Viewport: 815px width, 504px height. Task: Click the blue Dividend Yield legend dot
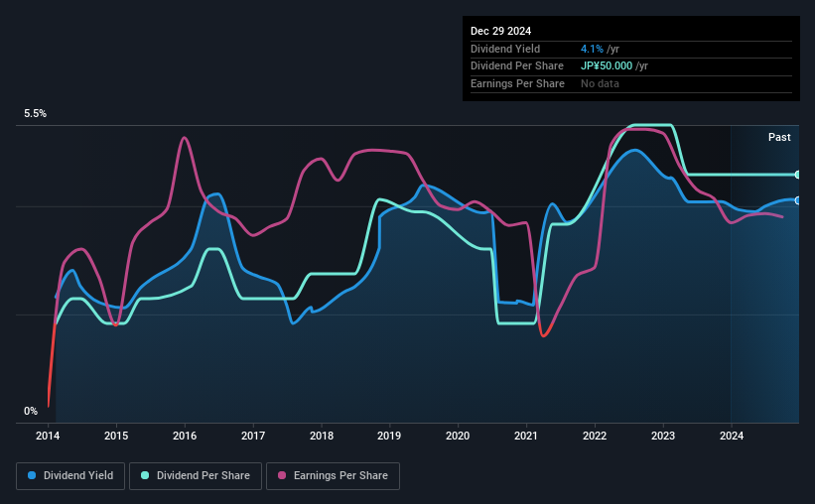tap(32, 475)
